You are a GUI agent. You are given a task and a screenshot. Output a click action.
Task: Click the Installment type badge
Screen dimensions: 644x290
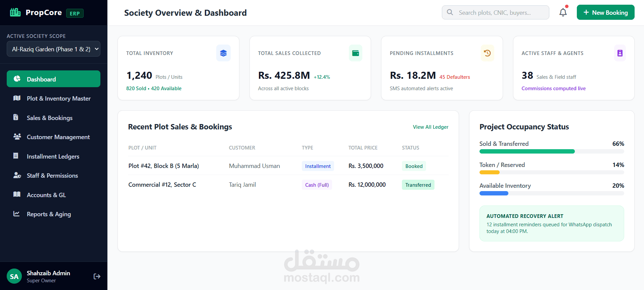tap(318, 166)
